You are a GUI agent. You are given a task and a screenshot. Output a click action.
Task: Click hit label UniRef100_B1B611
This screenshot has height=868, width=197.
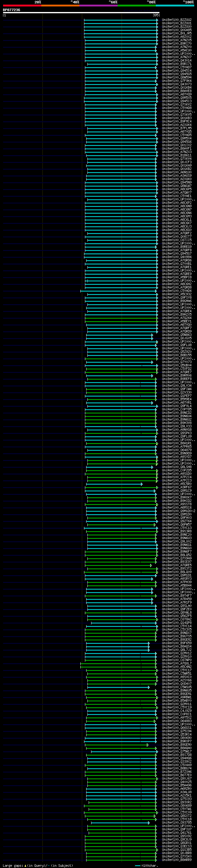(x=177, y=155)
